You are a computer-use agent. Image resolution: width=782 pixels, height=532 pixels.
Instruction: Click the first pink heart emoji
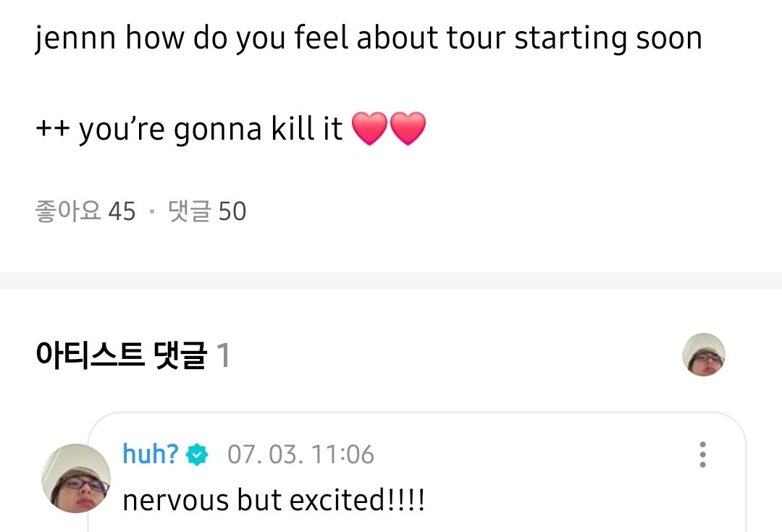[x=369, y=128]
